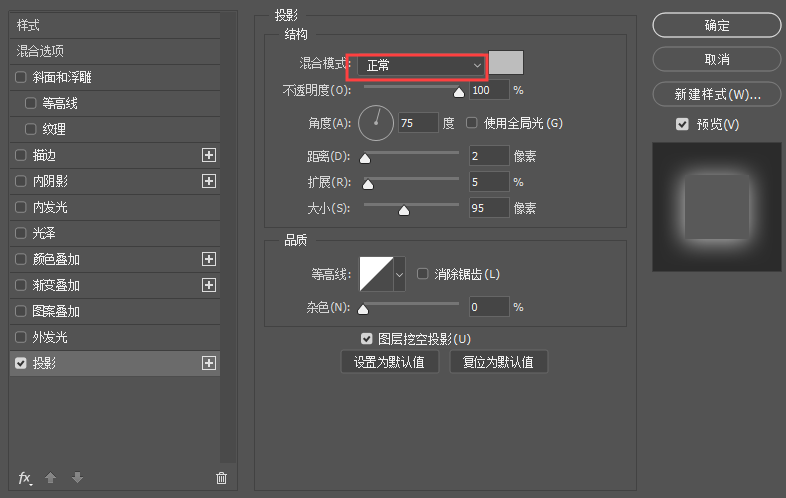Screen dimensions: 786x498
Task: Click the 大小 value field showing 95
Action: point(489,208)
